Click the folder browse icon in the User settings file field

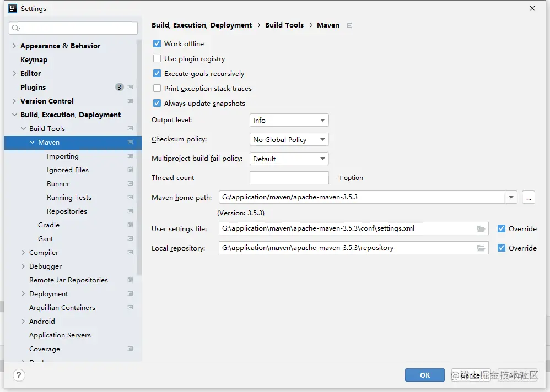pos(481,228)
